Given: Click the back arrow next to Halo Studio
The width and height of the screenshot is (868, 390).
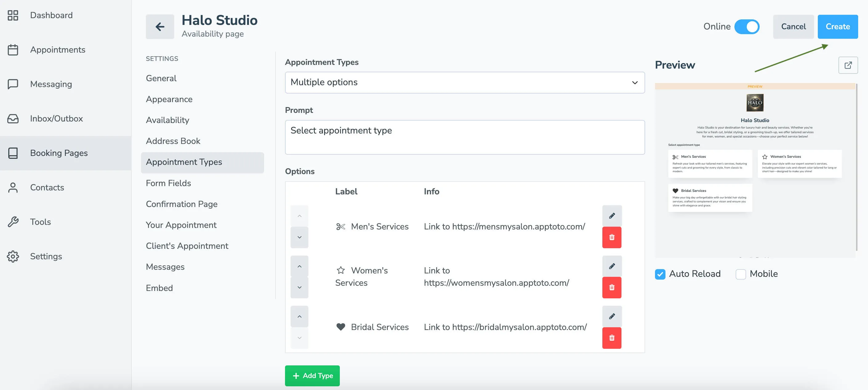Looking at the screenshot, I should pos(160,26).
